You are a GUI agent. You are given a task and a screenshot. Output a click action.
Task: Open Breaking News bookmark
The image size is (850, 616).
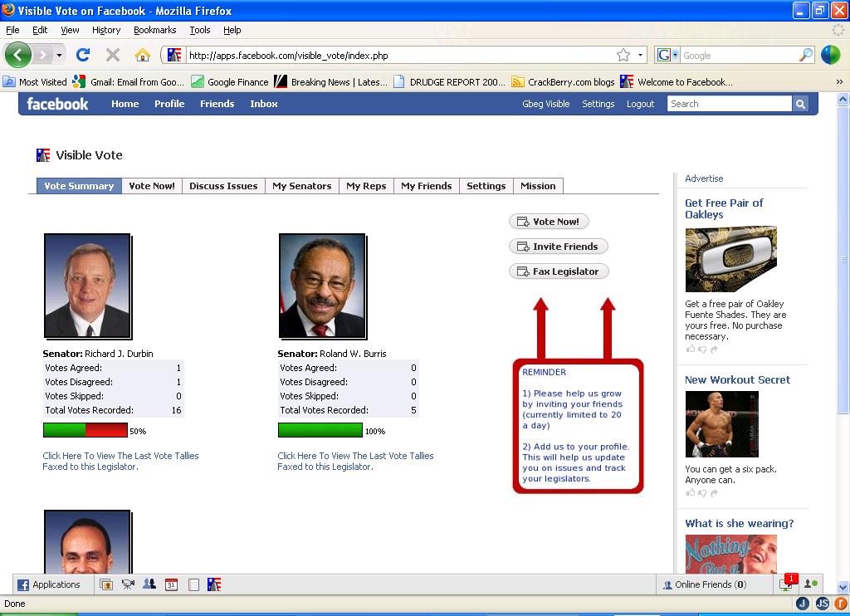[x=330, y=82]
